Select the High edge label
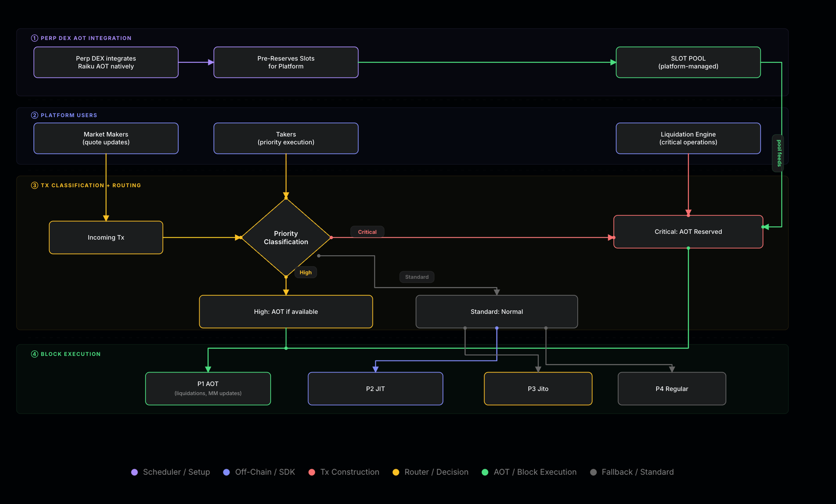Screen dimensions: 836x504 [306, 272]
